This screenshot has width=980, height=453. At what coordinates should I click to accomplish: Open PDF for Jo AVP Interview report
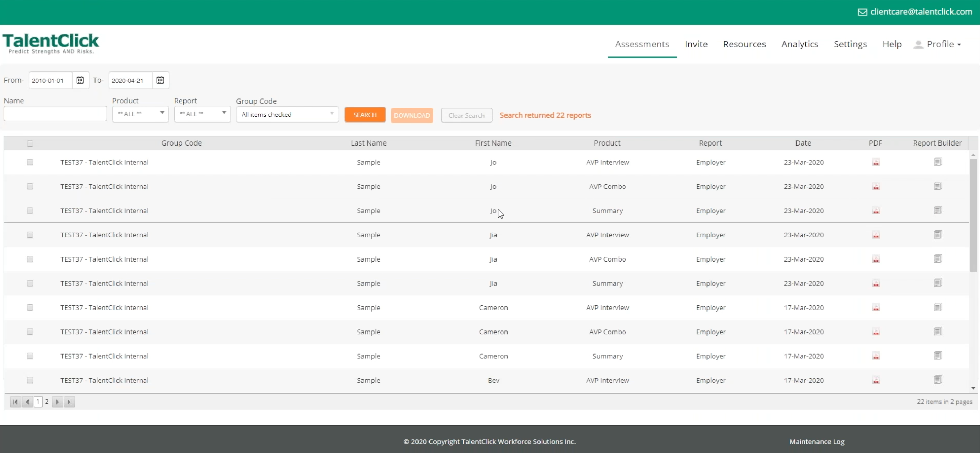876,162
